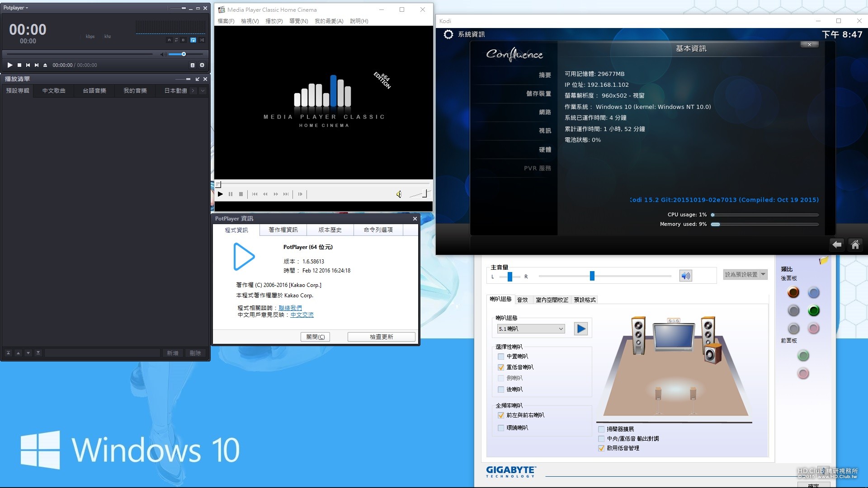Enable 環繞喇叭 surround speaker checkbox
Screen dimensions: 868x488
(x=501, y=427)
